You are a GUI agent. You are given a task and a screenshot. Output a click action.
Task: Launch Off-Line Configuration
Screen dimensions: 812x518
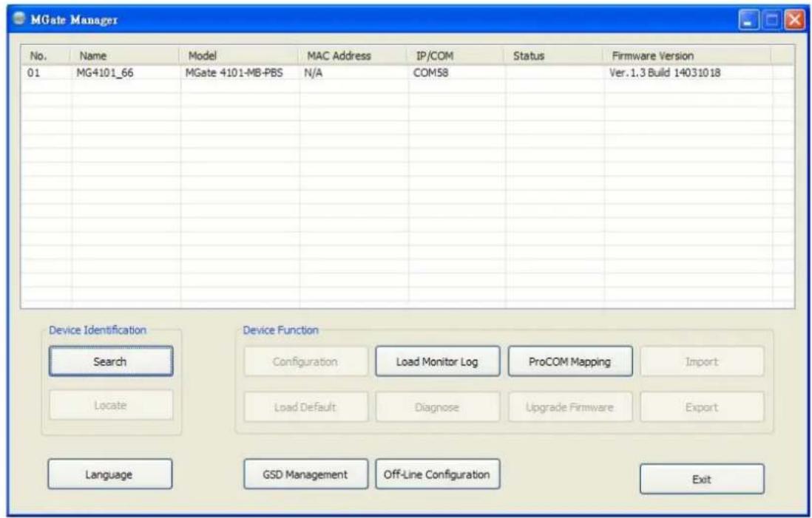pos(438,474)
